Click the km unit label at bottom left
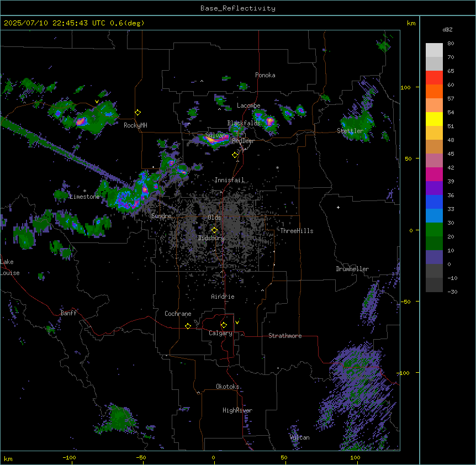Image resolution: width=476 pixels, height=465 pixels. 8,459
